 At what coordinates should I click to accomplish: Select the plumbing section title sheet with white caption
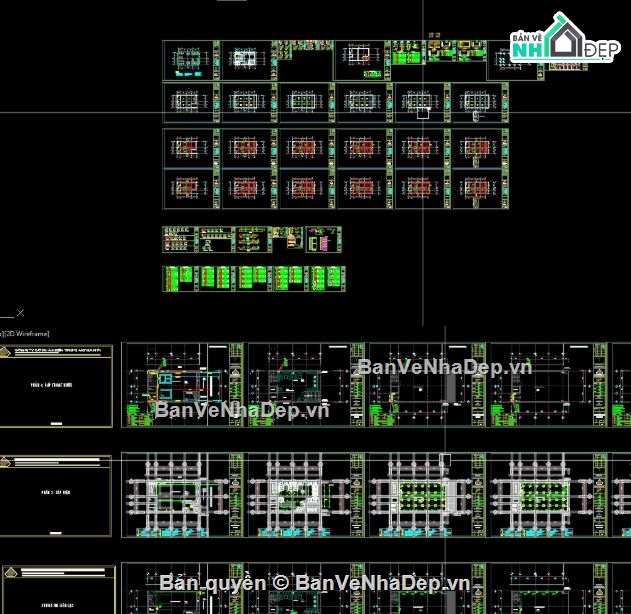tap(56, 385)
